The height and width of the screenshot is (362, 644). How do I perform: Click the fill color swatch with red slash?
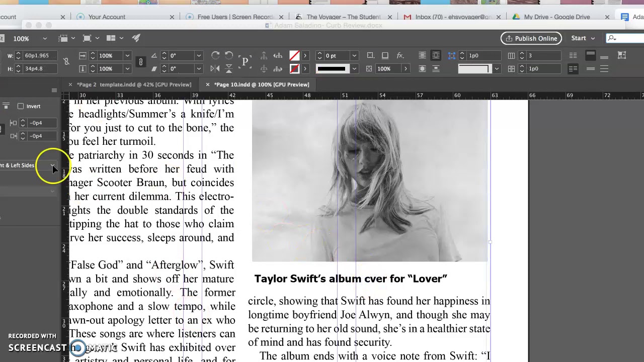[294, 55]
